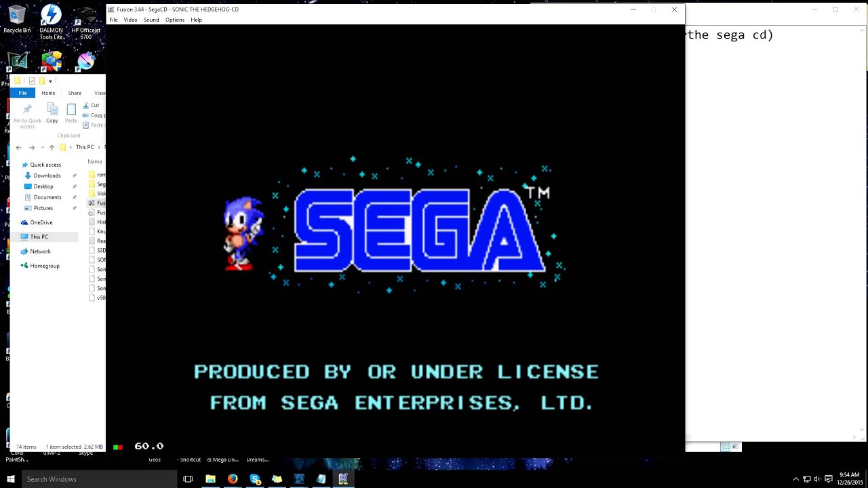Close the Fusion emulator window
868x488 pixels.
click(674, 9)
